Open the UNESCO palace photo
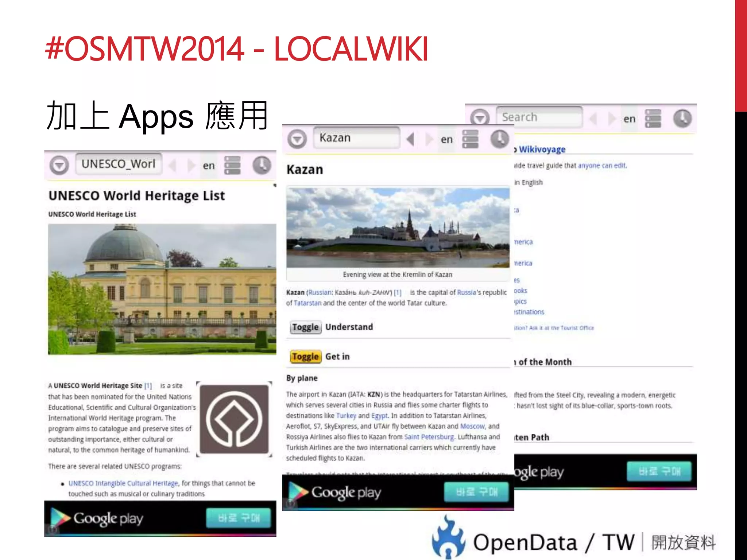 tap(162, 289)
